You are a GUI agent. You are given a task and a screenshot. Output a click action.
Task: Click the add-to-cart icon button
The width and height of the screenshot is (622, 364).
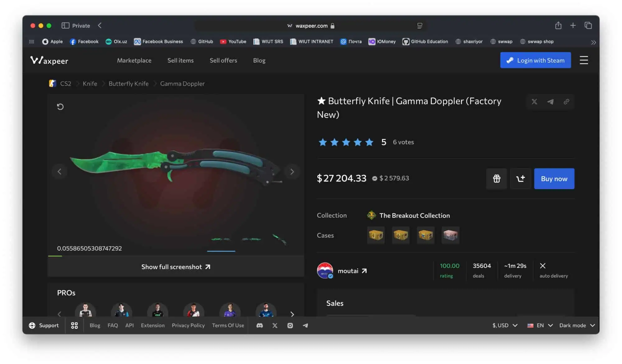(520, 179)
